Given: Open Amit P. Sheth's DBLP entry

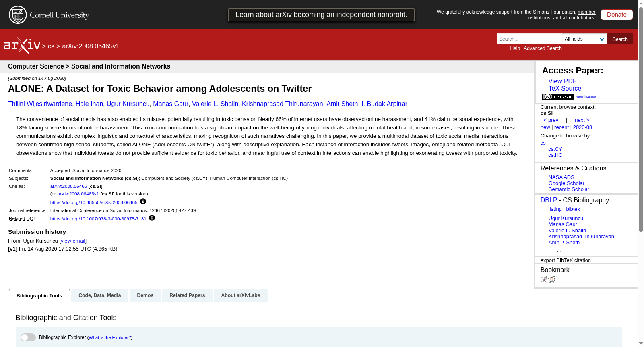Looking at the screenshot, I should pyautogui.click(x=564, y=243).
